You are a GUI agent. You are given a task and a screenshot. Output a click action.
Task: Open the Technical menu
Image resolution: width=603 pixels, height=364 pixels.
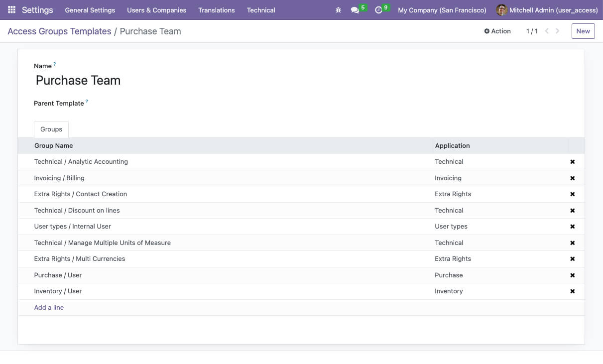coord(261,10)
